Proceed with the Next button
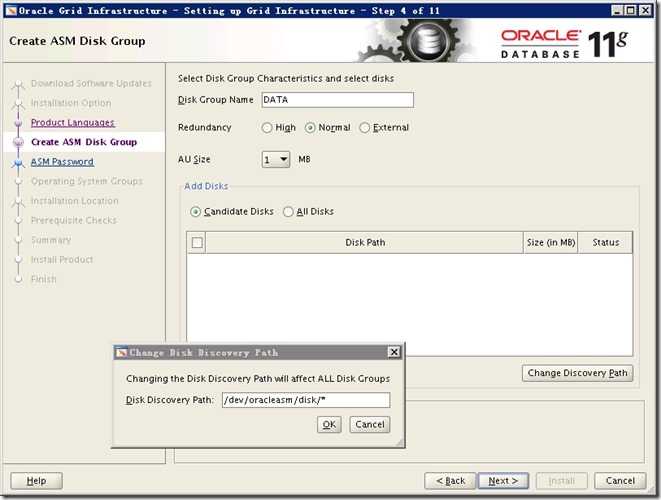 [x=503, y=481]
